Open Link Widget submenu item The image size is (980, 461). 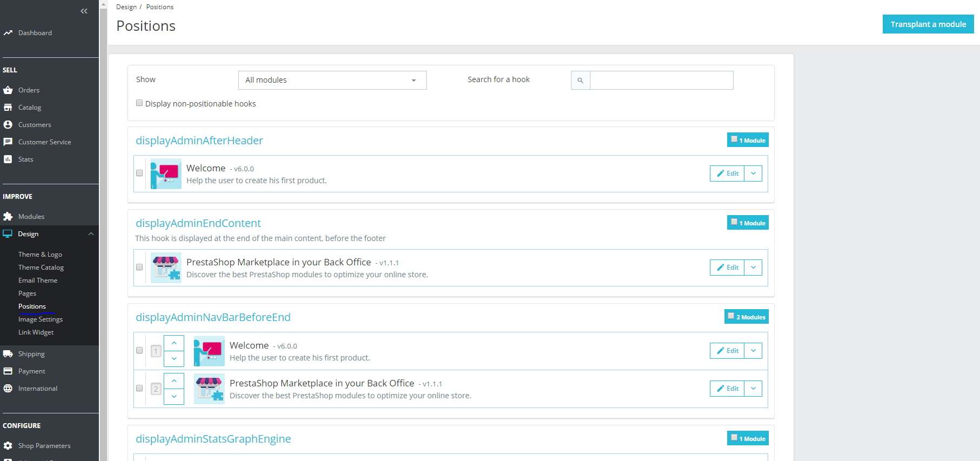(36, 332)
